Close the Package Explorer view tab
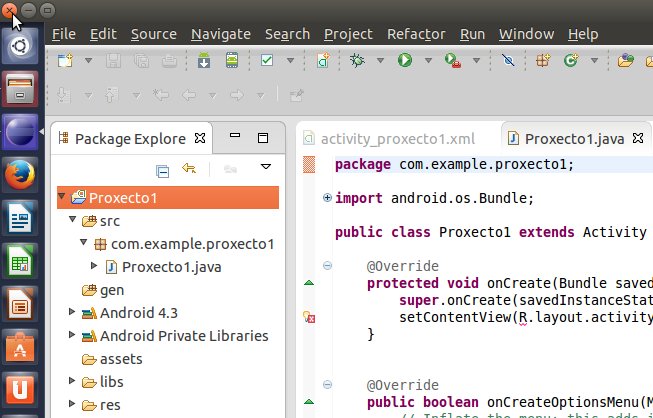Image resolution: width=653 pixels, height=418 pixels. click(200, 138)
